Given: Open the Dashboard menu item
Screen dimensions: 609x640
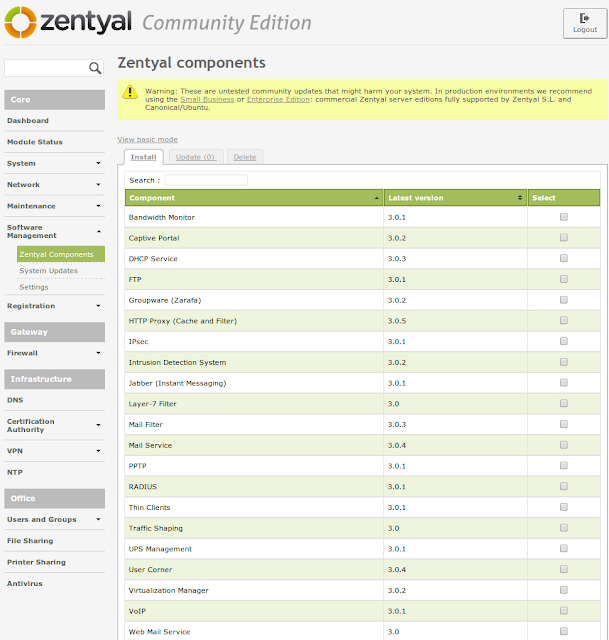Looking at the screenshot, I should click(28, 121).
